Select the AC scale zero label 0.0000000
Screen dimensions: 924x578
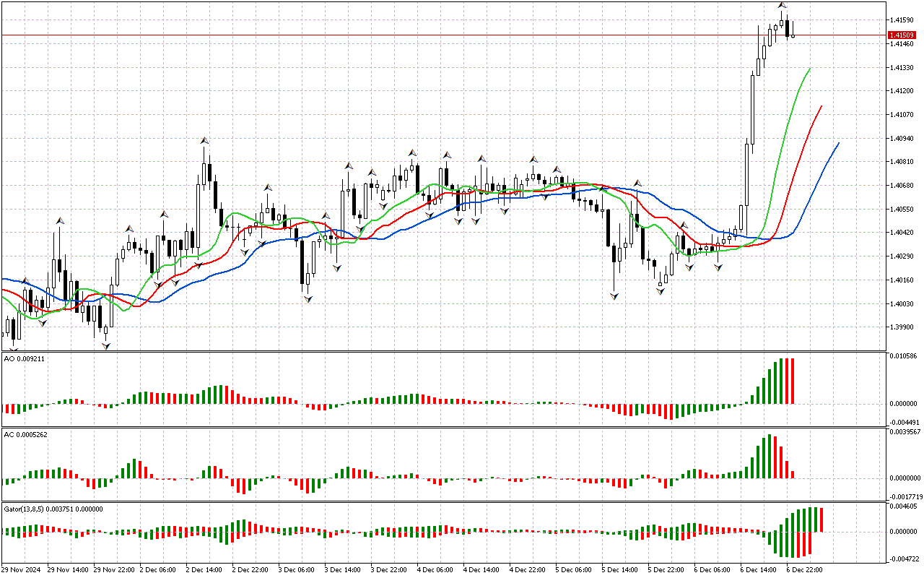[x=905, y=478]
